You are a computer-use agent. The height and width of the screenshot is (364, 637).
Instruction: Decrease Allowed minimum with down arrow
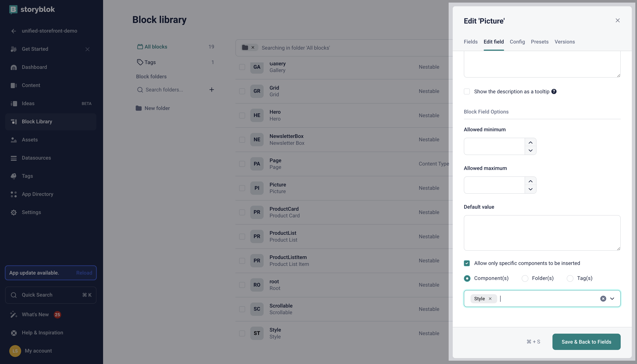(530, 151)
